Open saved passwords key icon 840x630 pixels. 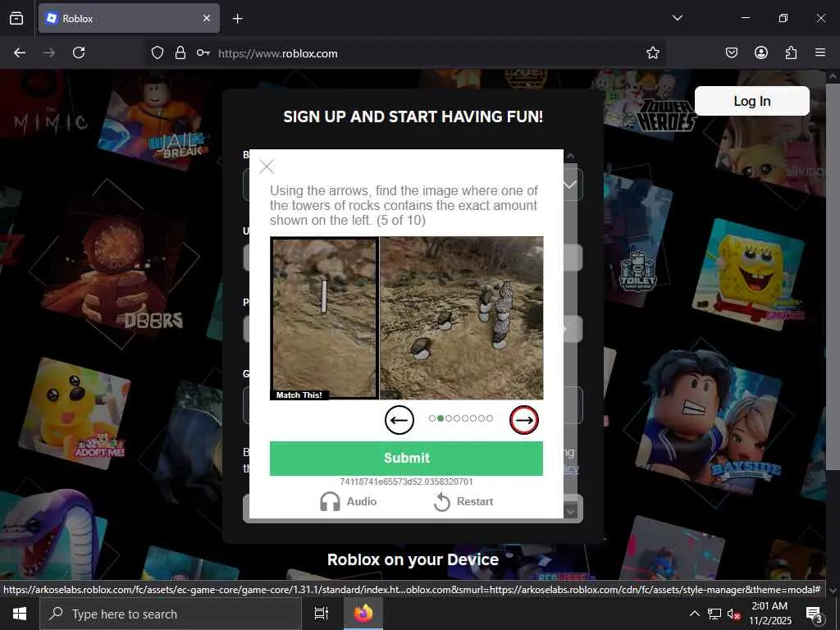tap(203, 52)
